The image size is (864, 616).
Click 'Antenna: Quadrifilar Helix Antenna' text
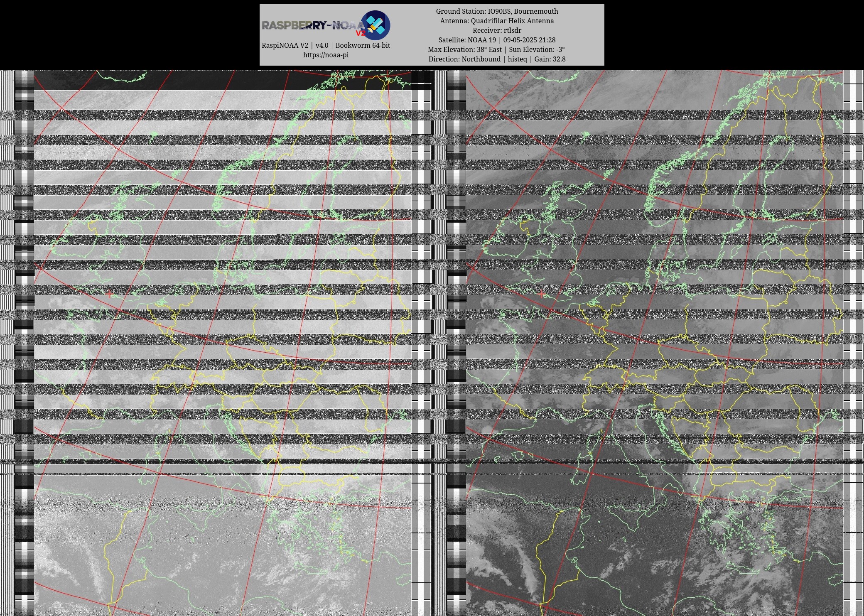497,21
